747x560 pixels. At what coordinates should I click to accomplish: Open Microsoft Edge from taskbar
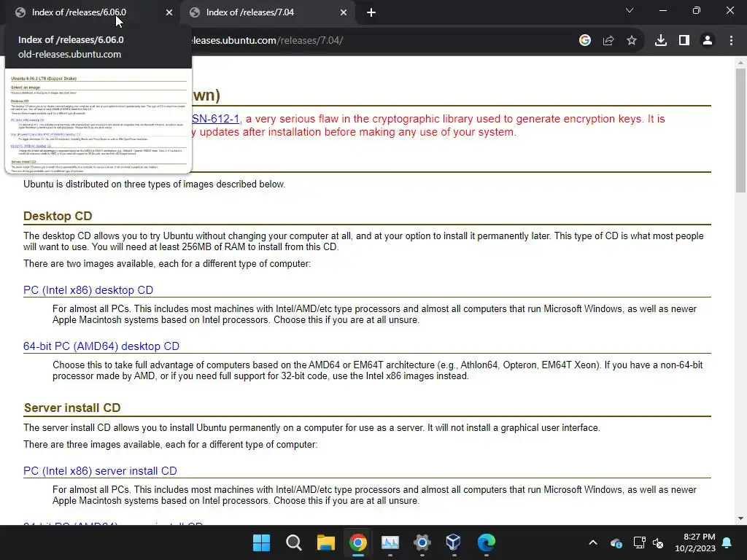(487, 542)
